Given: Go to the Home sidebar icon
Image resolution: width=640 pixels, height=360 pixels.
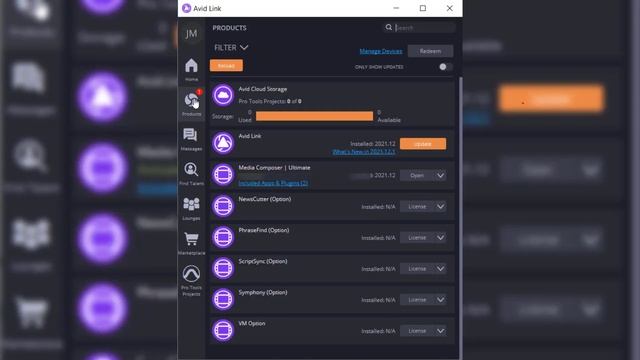Looking at the screenshot, I should pos(191,70).
